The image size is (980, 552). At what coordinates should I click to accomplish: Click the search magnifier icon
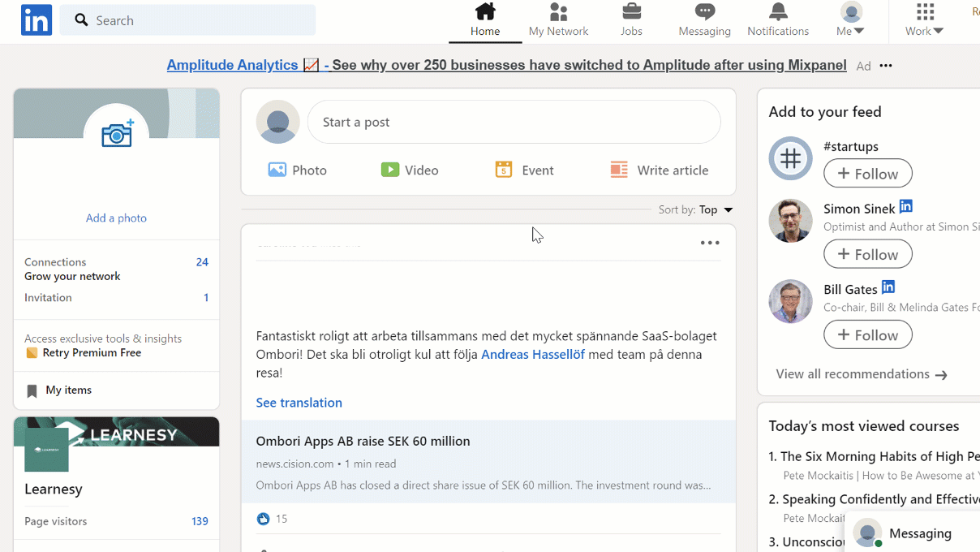[81, 20]
